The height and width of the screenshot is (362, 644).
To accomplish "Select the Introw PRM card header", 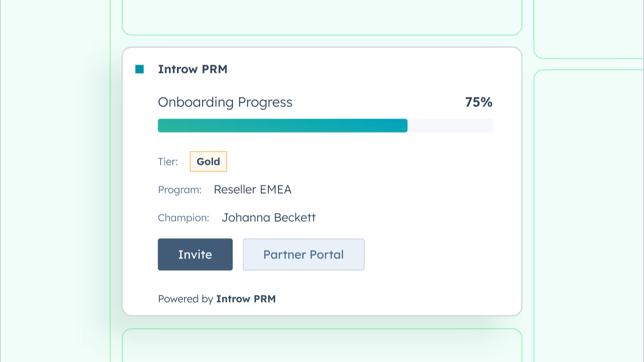I will click(x=192, y=69).
